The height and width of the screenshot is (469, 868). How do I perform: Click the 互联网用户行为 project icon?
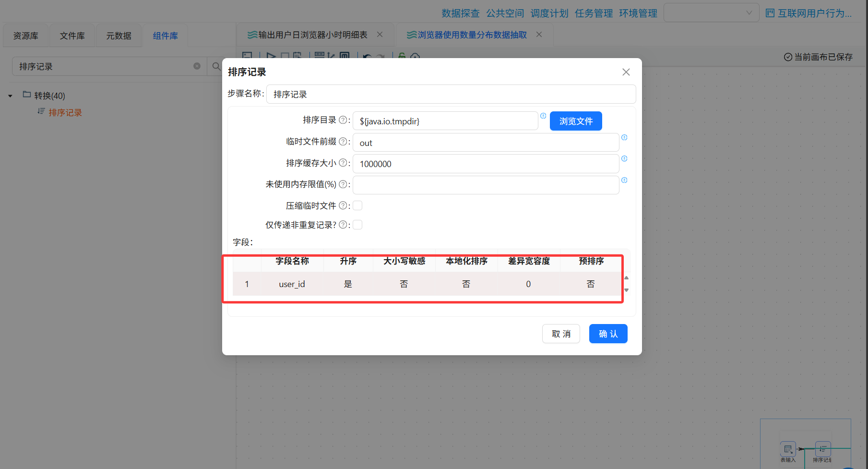770,13
